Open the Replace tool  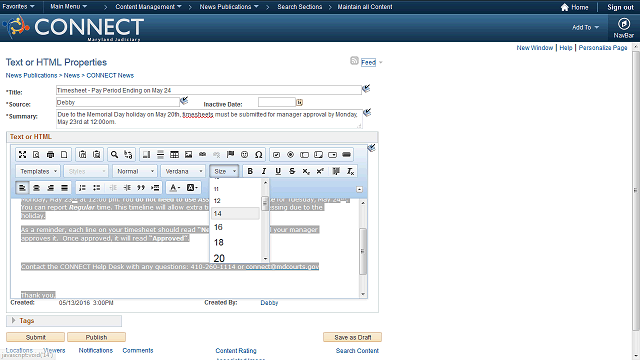tap(128, 155)
